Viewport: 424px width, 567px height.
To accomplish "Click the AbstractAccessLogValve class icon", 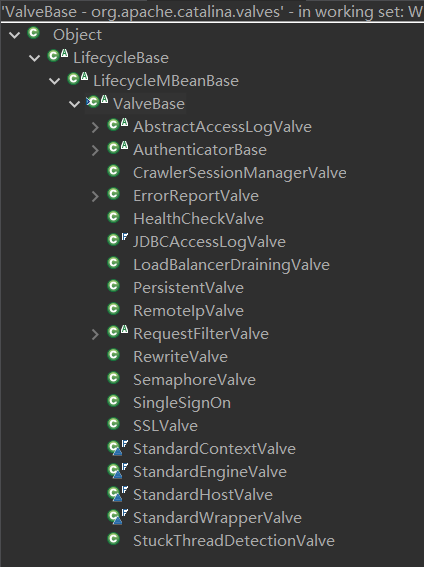I will [117, 124].
